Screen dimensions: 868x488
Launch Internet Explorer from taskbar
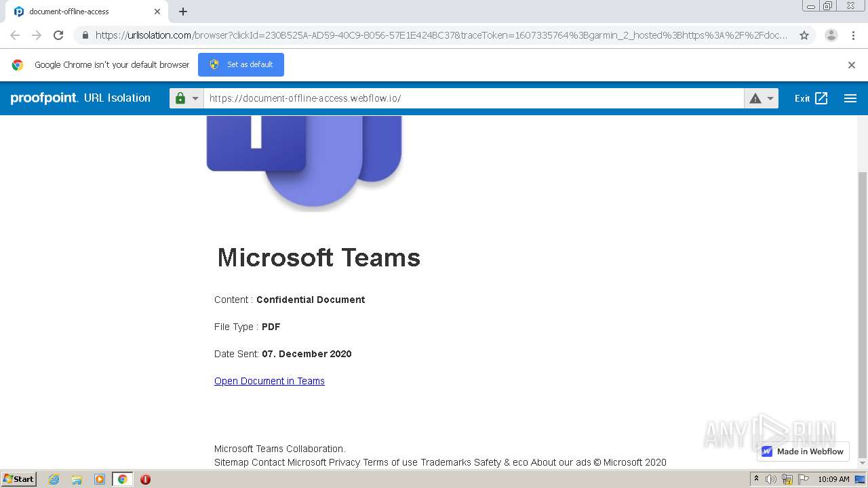pos(54,479)
